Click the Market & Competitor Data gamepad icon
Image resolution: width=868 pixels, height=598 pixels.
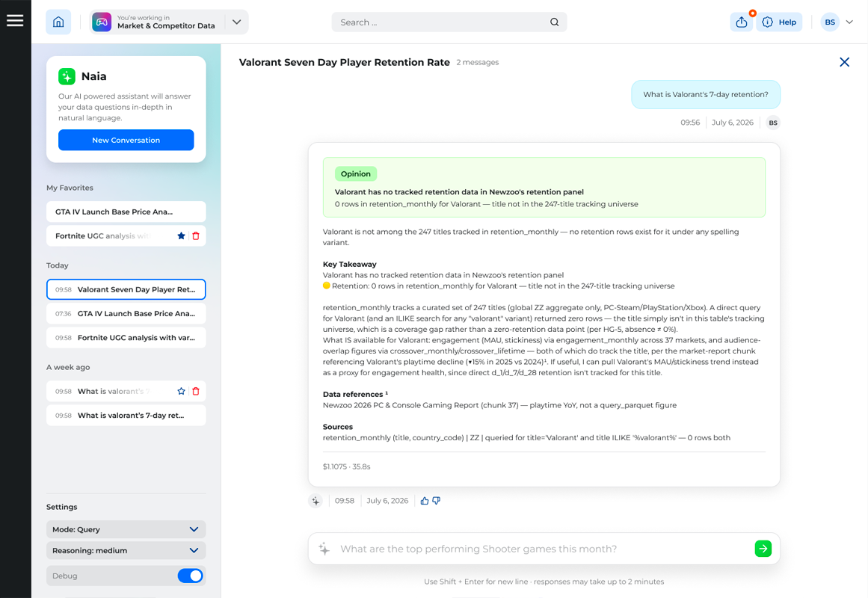[102, 22]
